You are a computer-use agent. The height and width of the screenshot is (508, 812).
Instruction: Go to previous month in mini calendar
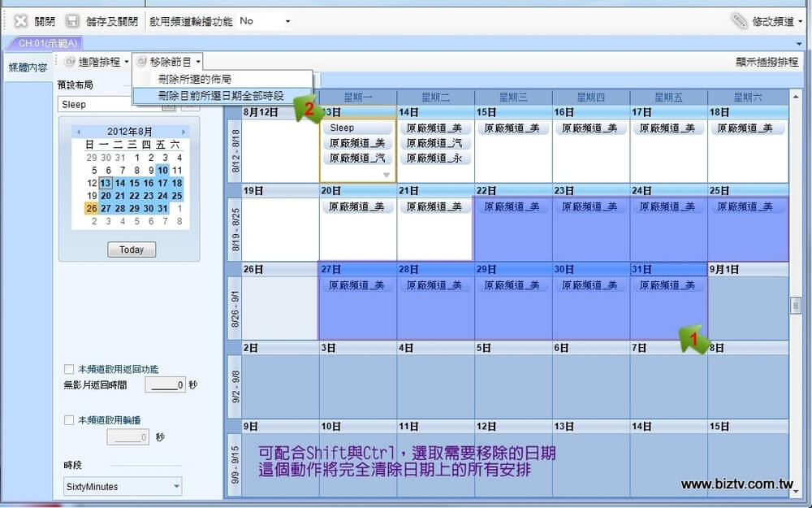(x=78, y=132)
